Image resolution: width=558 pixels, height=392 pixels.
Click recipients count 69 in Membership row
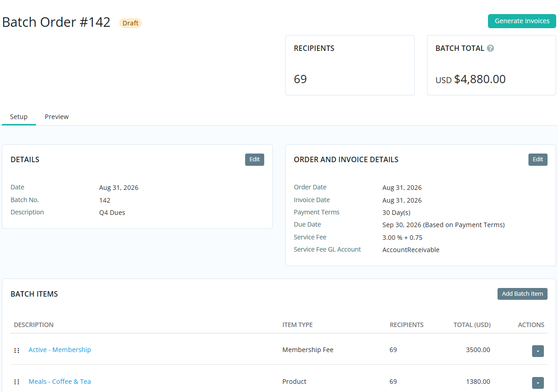pos(393,350)
